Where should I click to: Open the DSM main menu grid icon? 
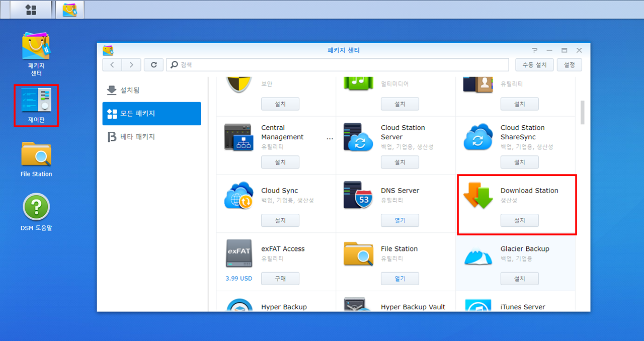tap(31, 10)
